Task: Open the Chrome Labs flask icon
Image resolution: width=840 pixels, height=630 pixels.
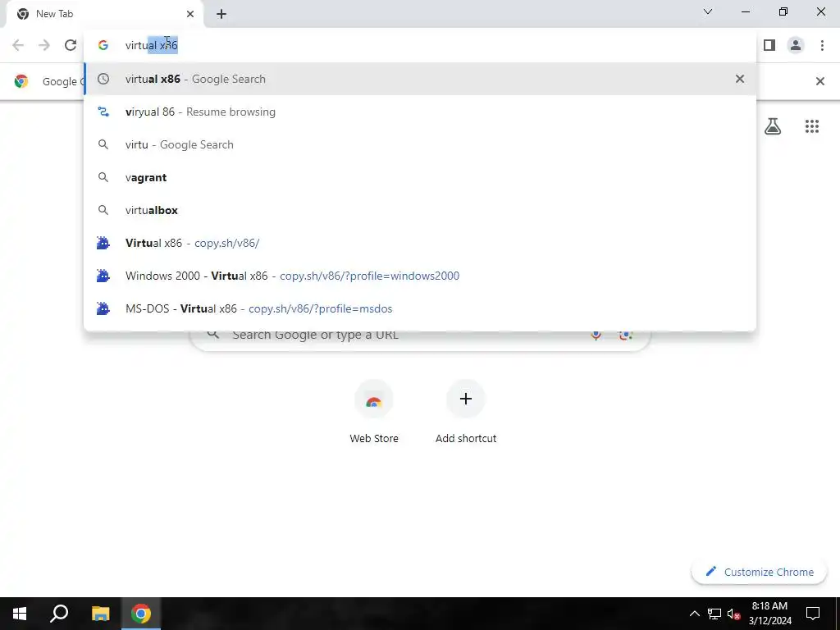Action: point(773,126)
